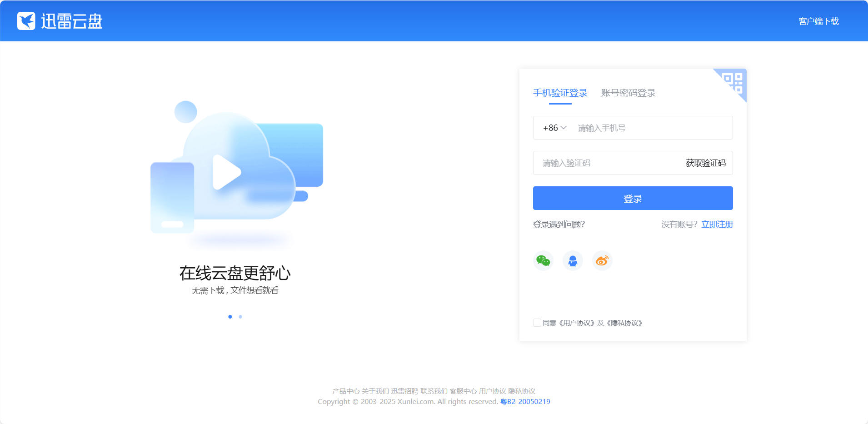Open the 《隐私协议》 privacy policy

625,323
